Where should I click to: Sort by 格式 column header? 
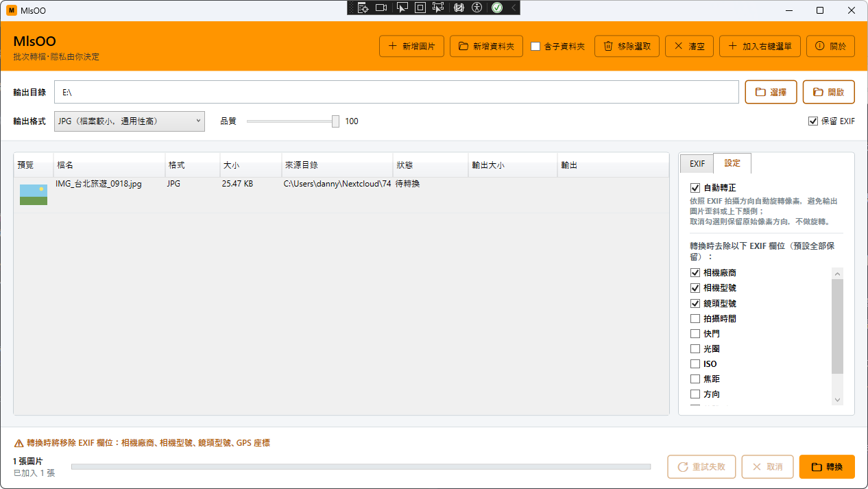click(193, 165)
